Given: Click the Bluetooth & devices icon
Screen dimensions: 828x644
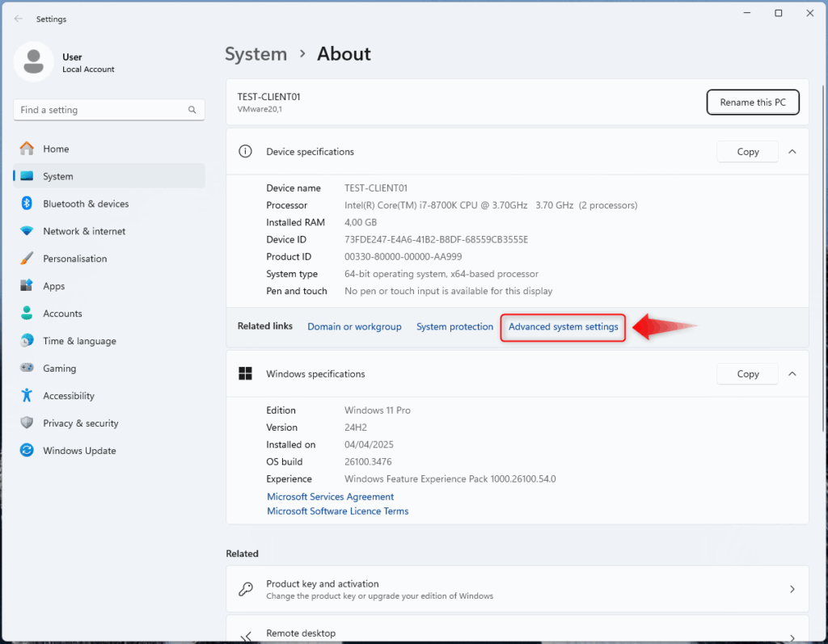Looking at the screenshot, I should (x=27, y=204).
